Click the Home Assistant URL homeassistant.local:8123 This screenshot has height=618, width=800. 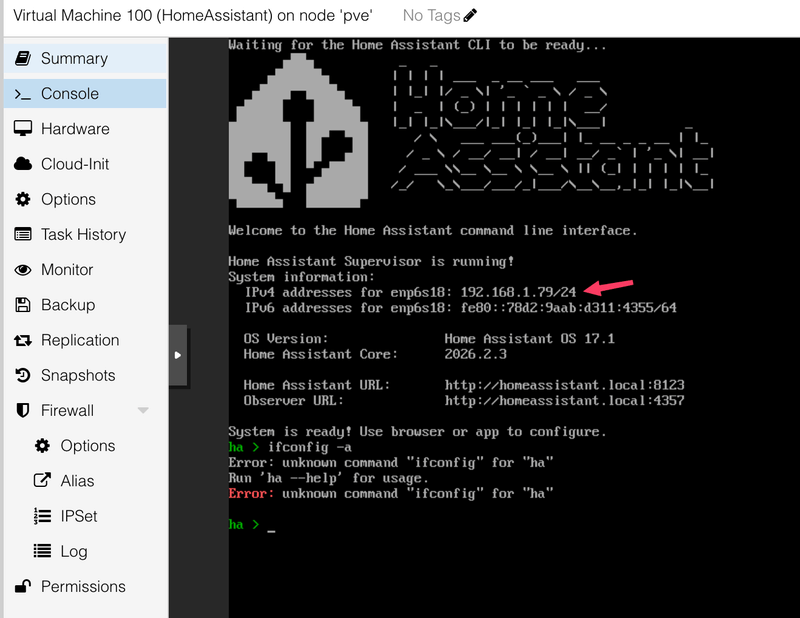(564, 385)
